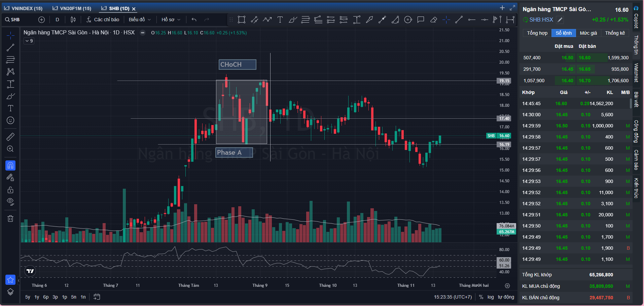This screenshot has height=306, width=644.
Task: Select the text tool in the top drawing toolbar
Action: click(x=280, y=20)
